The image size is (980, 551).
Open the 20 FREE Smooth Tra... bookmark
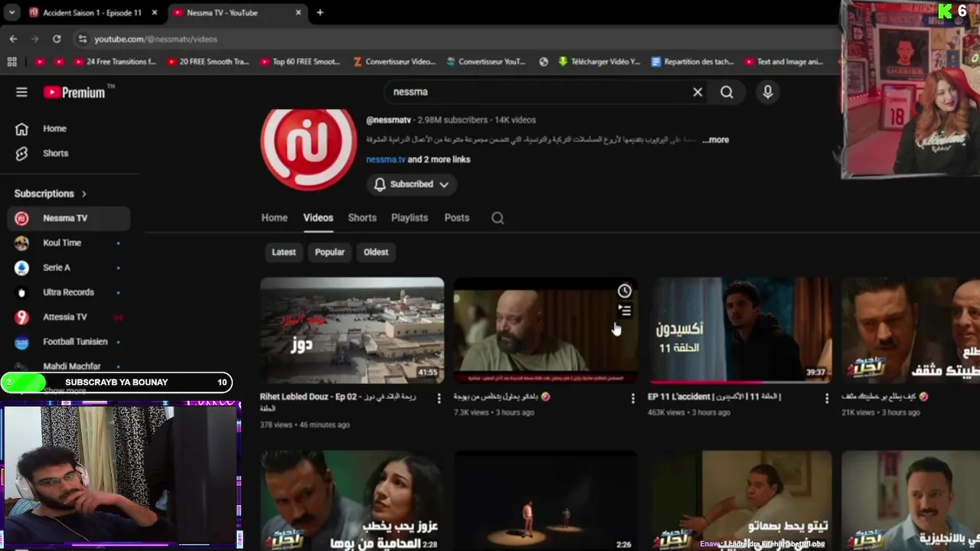(x=208, y=61)
